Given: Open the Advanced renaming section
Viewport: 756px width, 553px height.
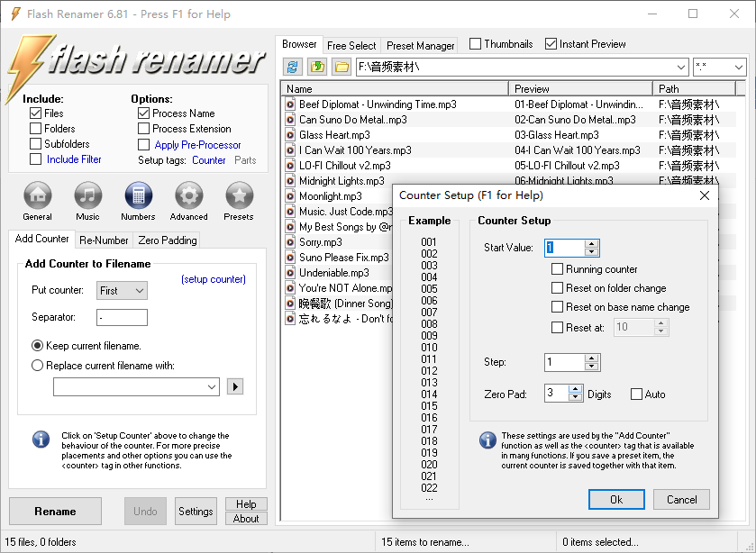Looking at the screenshot, I should tap(188, 201).
